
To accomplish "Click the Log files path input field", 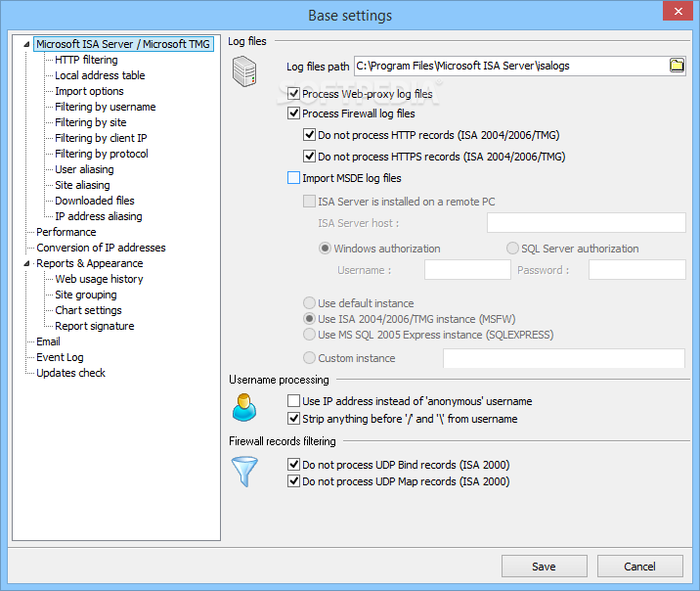I will pyautogui.click(x=511, y=66).
